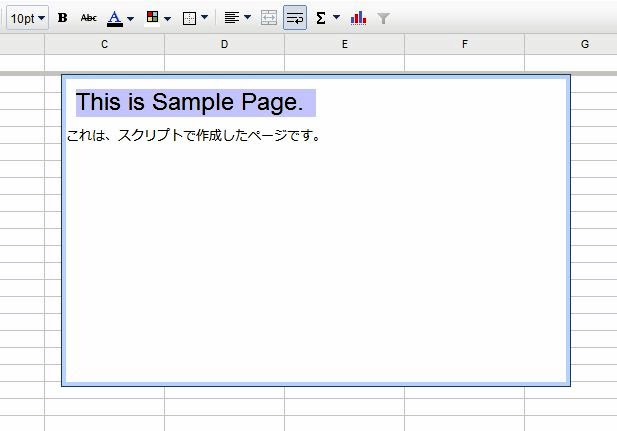Click the horizontal align icon
Viewport: 617px width, 431px height.
click(x=231, y=18)
